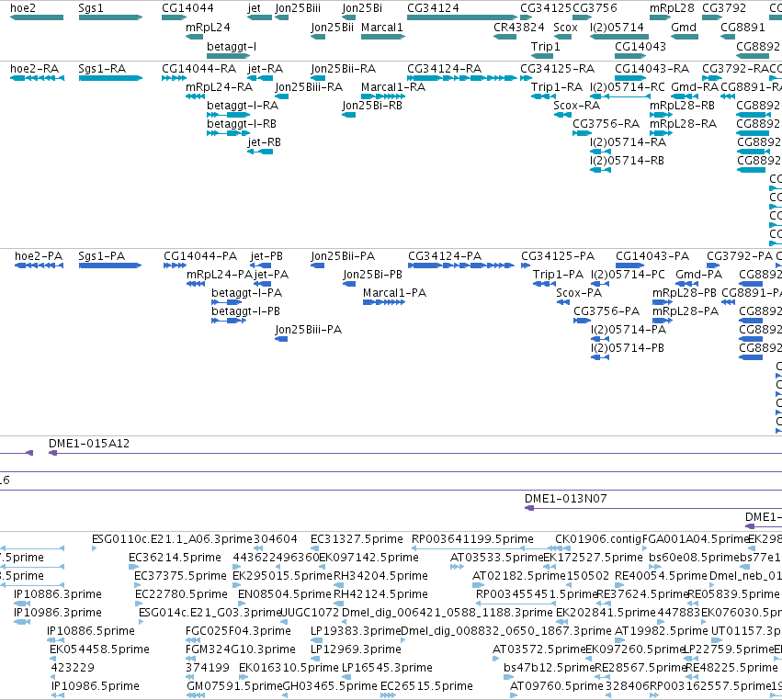The image size is (782, 700).
Task: Click the Sgs1-PA protein label
Action: coord(102,256)
